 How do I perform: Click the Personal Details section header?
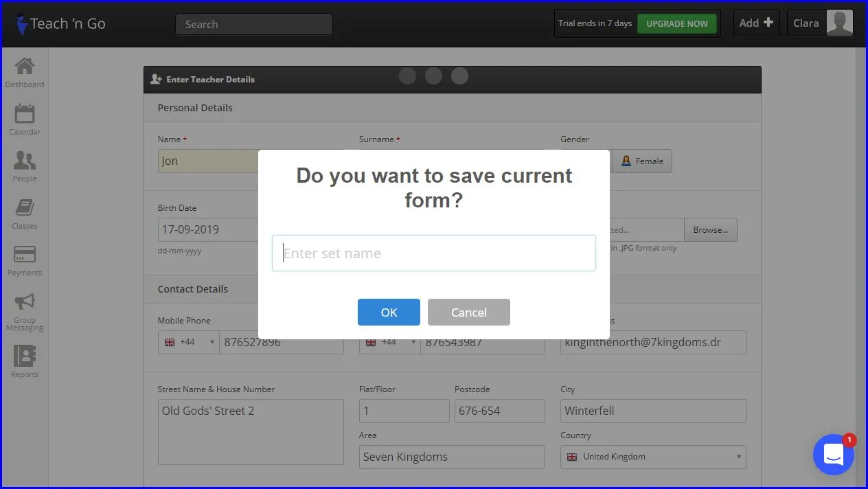(195, 108)
